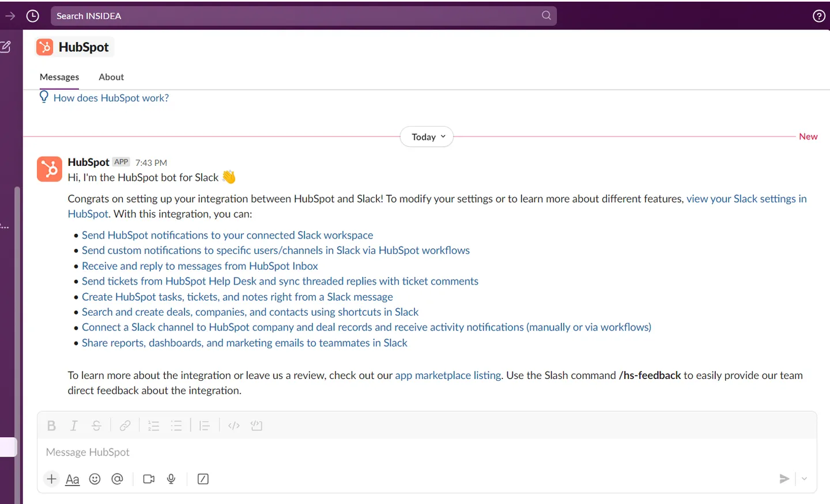Click the 7:43 PM message timestamp
Screen dimensions: 830x504
point(151,163)
